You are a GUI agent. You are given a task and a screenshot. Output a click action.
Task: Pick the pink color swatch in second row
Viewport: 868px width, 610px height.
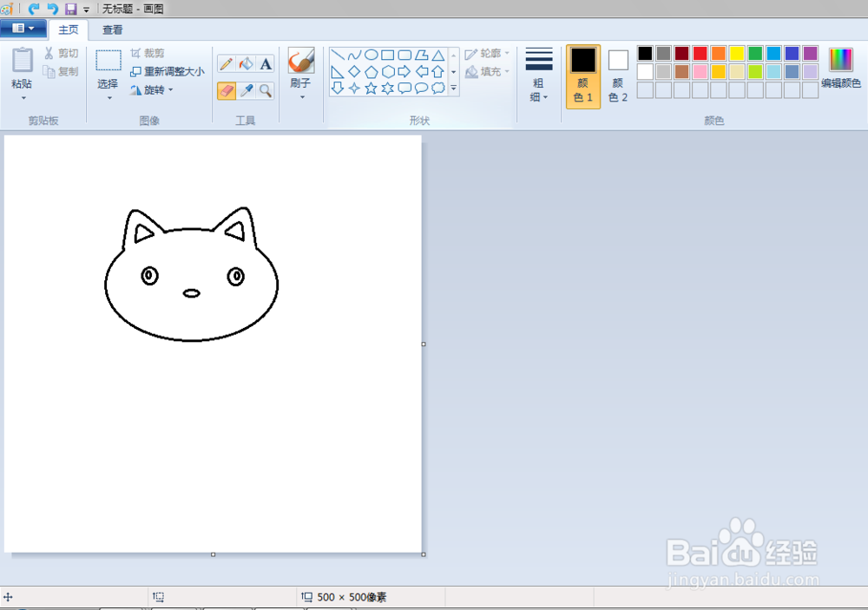click(700, 71)
